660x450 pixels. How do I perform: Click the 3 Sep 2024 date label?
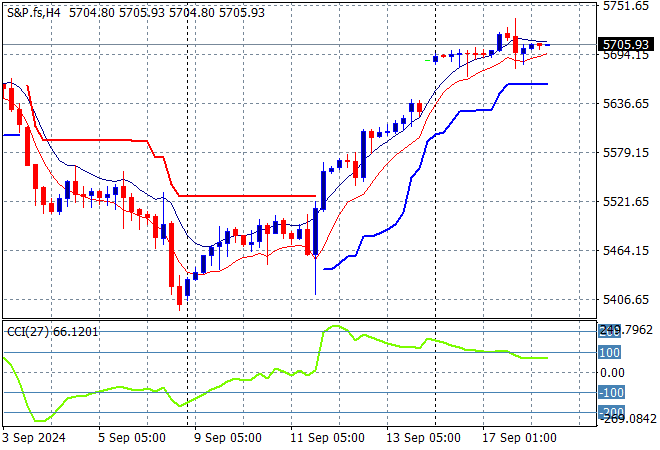click(x=34, y=438)
